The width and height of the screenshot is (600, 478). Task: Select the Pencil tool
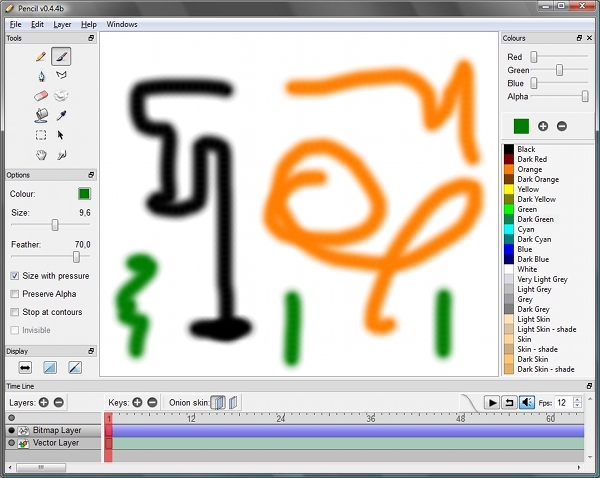[x=41, y=57]
